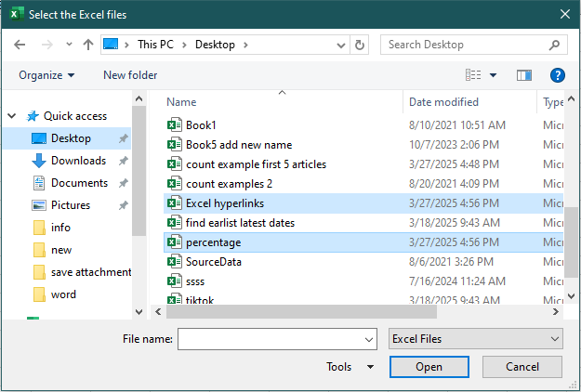Click the Refresh button in address bar
This screenshot has width=581, height=392.
coord(361,44)
